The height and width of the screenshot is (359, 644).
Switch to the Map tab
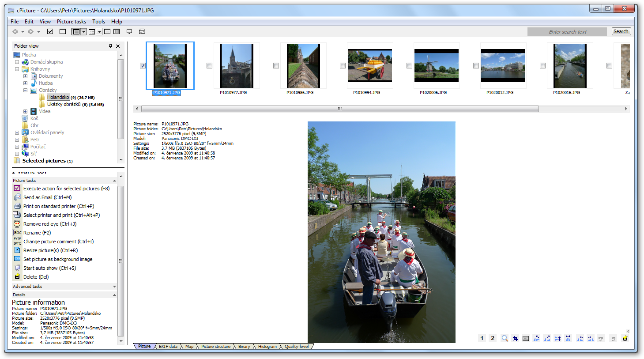tap(189, 346)
